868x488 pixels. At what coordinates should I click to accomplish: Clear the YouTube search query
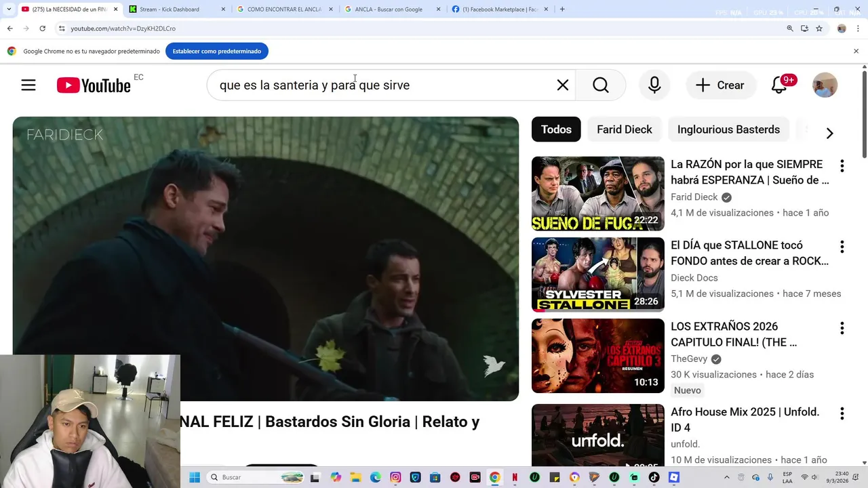click(x=563, y=85)
